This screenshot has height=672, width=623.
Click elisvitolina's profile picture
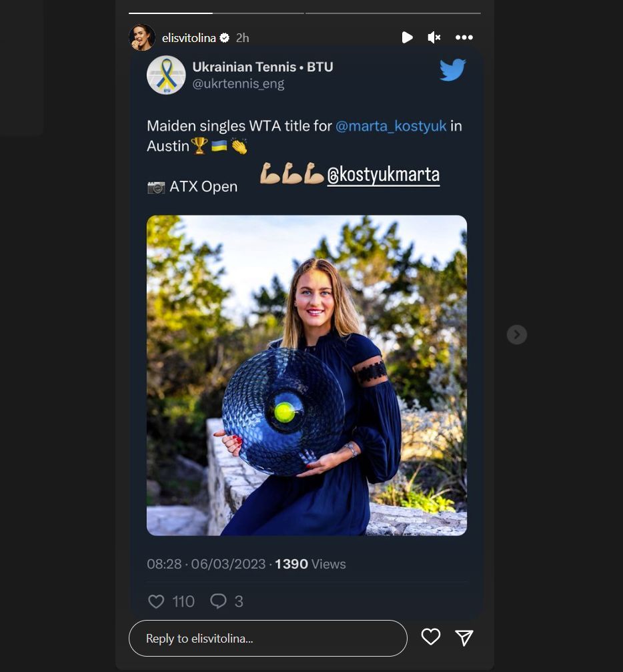point(142,37)
